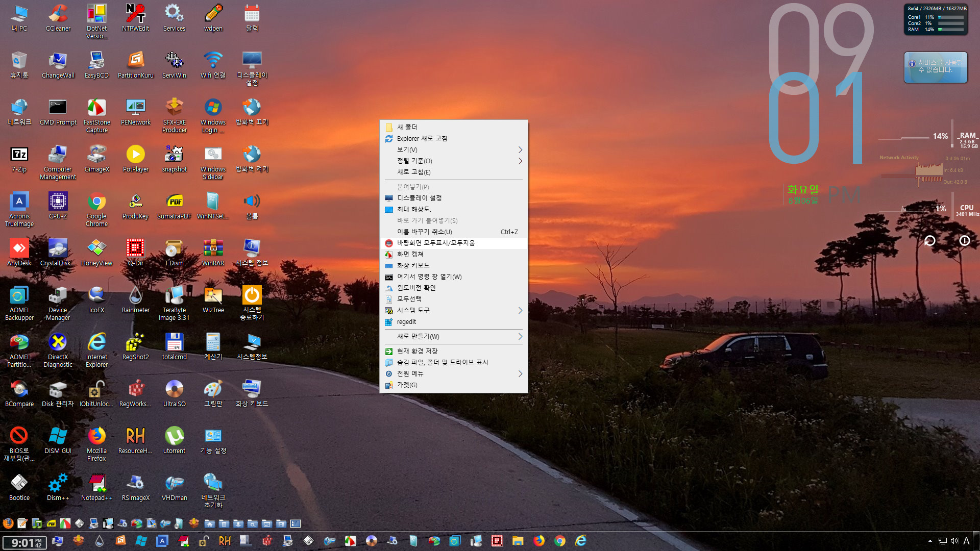The width and height of the screenshot is (980, 551).
Task: Select the totalcmd desktop icon
Action: coord(174,346)
